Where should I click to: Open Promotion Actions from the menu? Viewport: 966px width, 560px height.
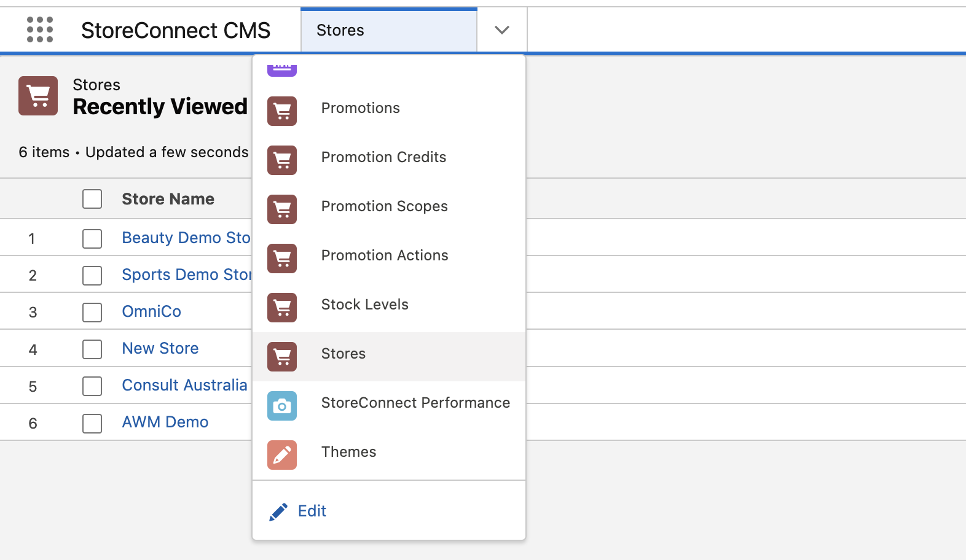coord(389,259)
